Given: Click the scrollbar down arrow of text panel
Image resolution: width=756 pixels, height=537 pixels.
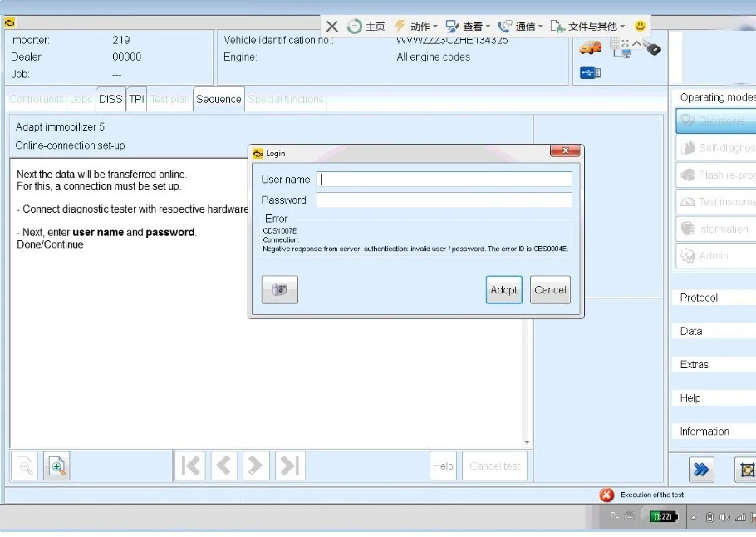Looking at the screenshot, I should [x=527, y=442].
